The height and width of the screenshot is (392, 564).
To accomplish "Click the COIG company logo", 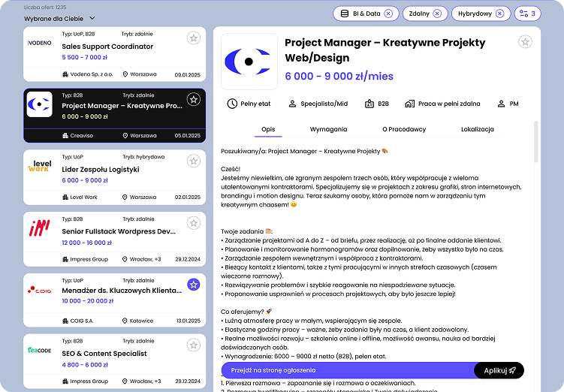I will (x=40, y=290).
